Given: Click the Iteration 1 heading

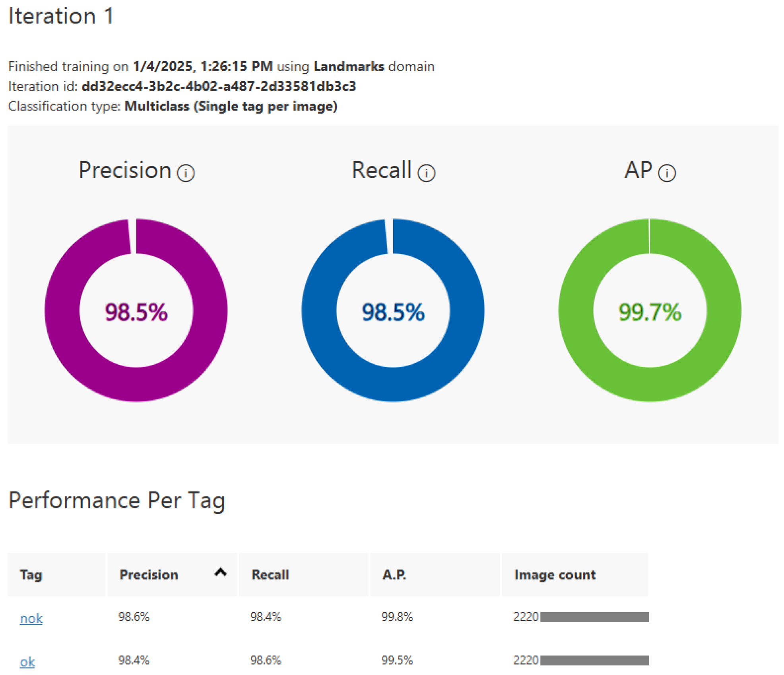Looking at the screenshot, I should 61,16.
